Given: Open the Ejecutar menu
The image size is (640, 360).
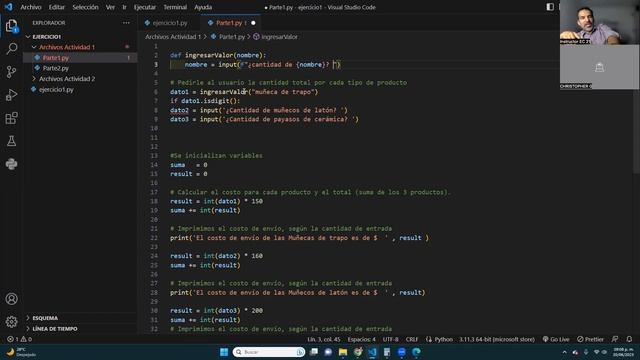Looking at the screenshot, I should point(145,7).
